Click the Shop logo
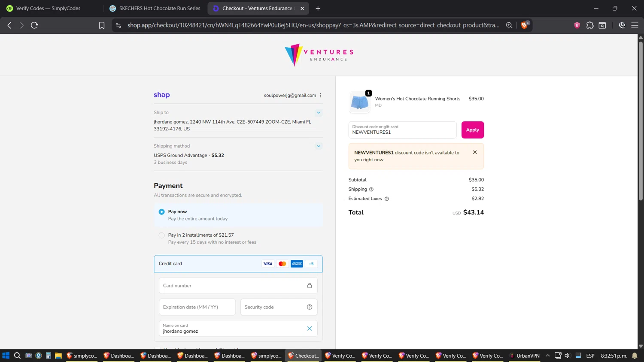644x362 pixels. pyautogui.click(x=162, y=95)
